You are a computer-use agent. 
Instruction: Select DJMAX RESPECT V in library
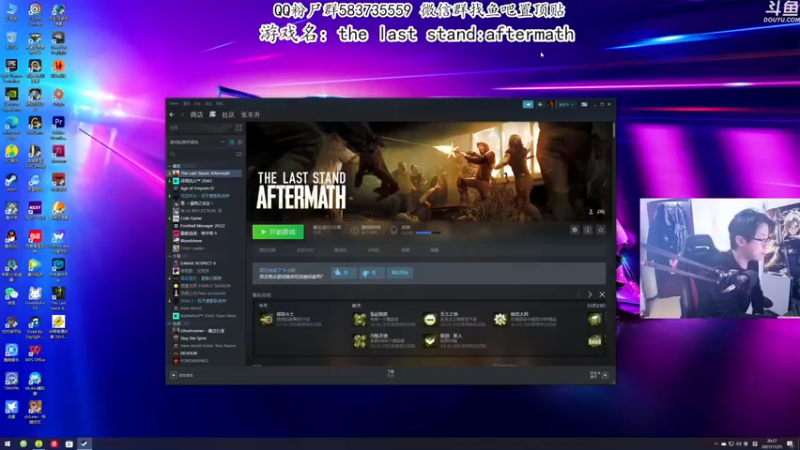click(x=197, y=263)
